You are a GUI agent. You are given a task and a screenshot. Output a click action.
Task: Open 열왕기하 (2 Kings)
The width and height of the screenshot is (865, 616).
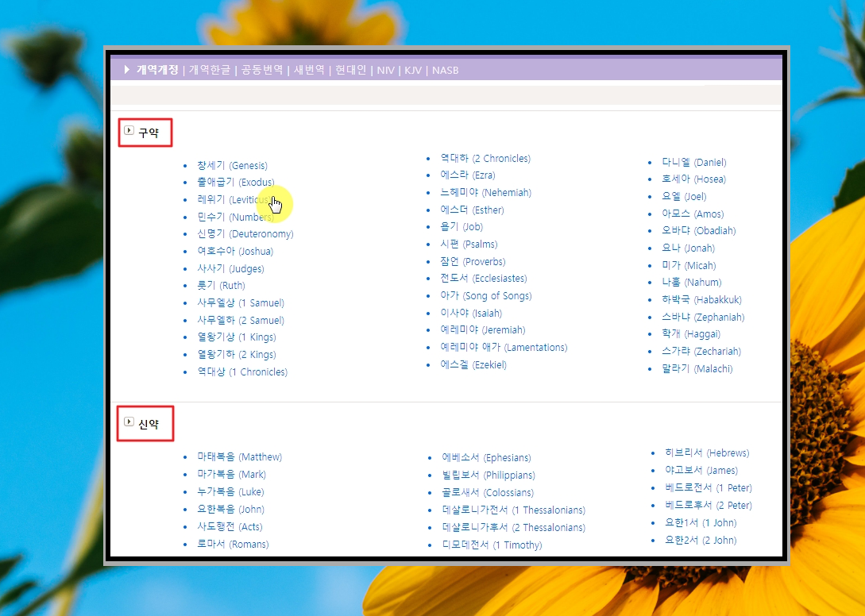click(x=237, y=354)
